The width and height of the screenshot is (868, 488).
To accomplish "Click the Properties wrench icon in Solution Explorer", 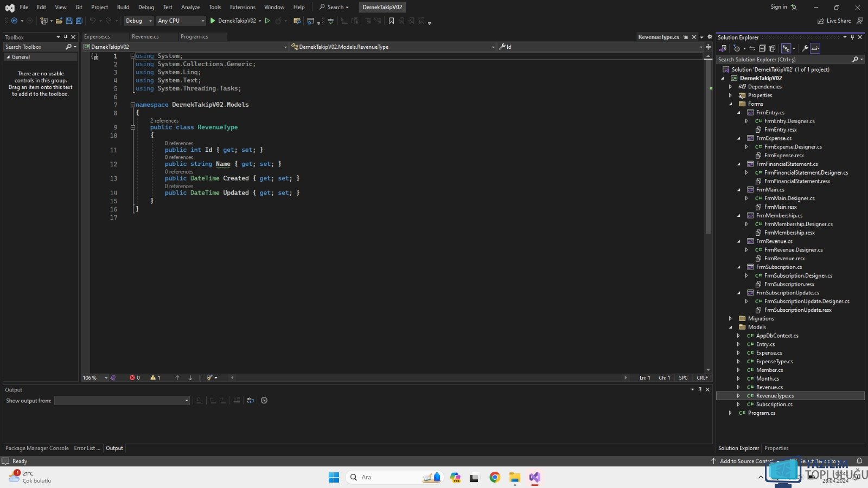I will coord(805,48).
